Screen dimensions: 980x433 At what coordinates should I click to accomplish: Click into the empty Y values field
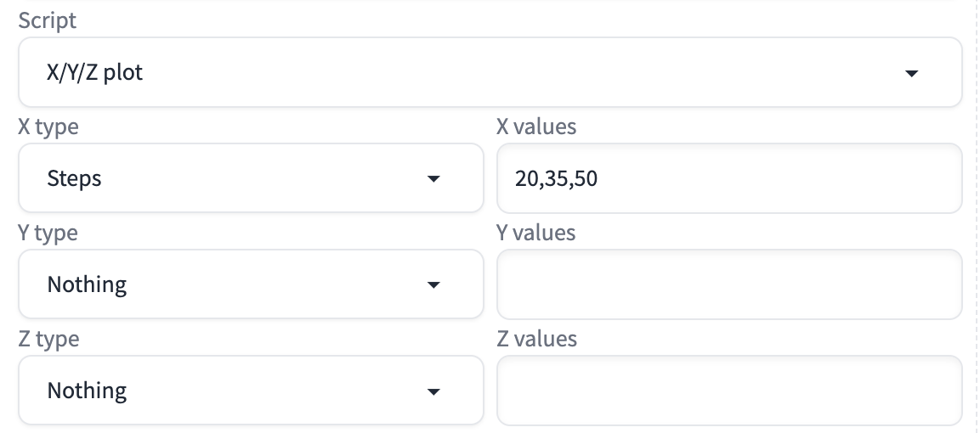pyautogui.click(x=728, y=284)
